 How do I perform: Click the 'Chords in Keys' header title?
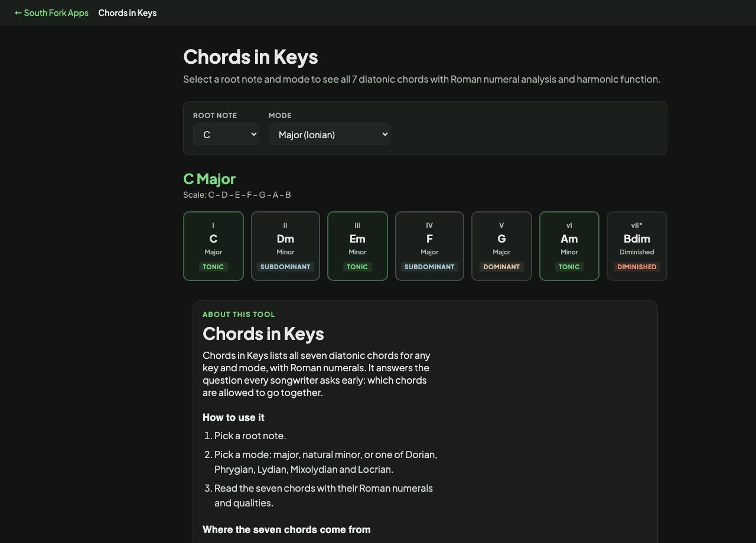pyautogui.click(x=128, y=12)
